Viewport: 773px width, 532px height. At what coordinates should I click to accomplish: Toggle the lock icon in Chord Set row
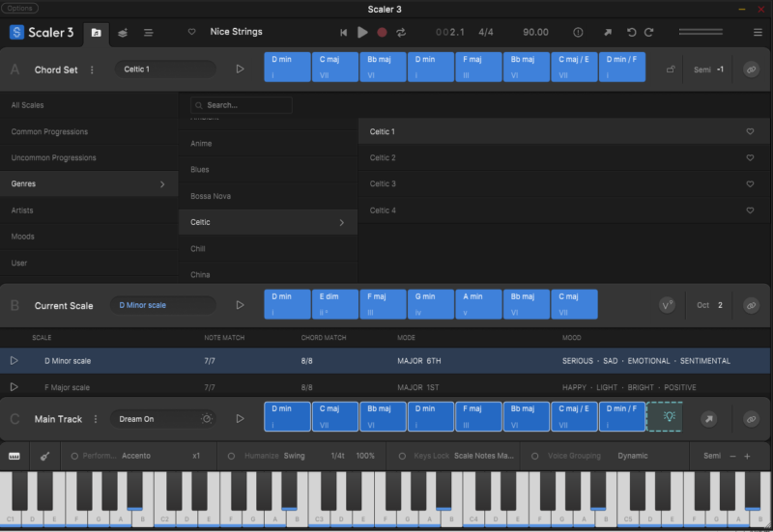click(671, 70)
